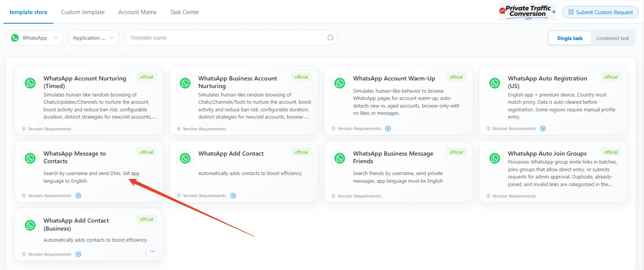
Task: Open the template store tab
Action: coord(28,12)
